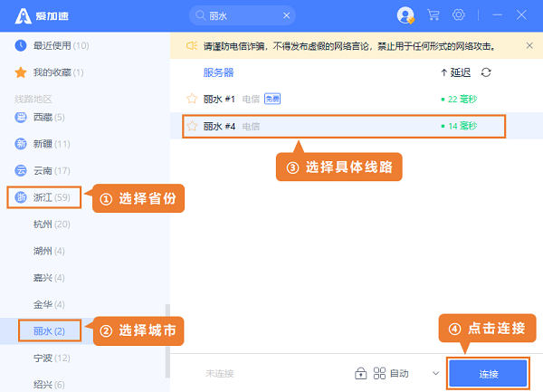Screen dimensions: 543x392
Task: Open the settings gear
Action: (459, 14)
